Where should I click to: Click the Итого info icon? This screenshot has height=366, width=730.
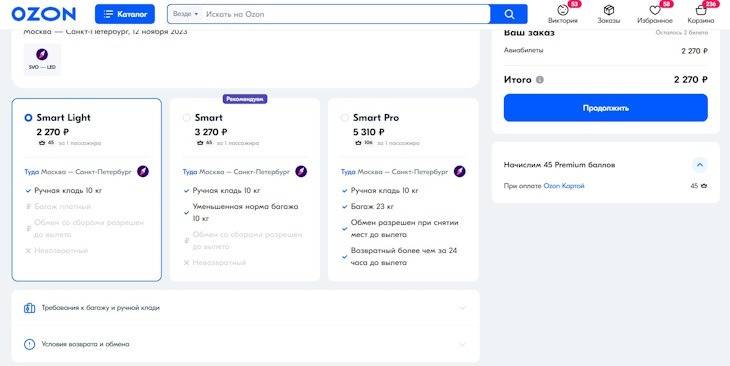540,80
